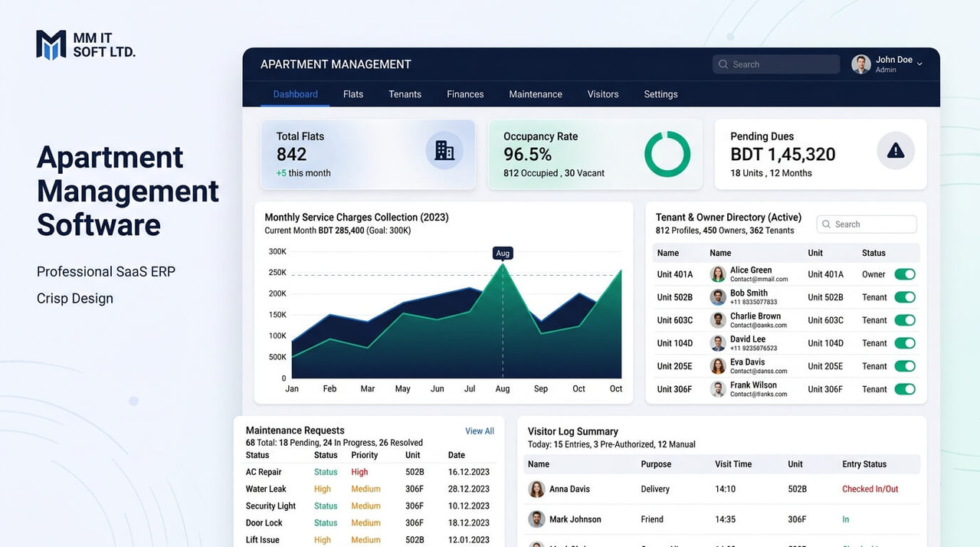The image size is (980, 547).
Task: Click the Delivery purpose for Anna Davis
Action: [x=655, y=489]
